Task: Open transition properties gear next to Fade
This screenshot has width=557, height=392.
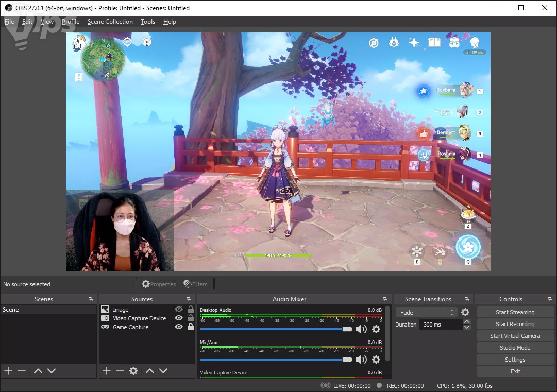Action: pyautogui.click(x=465, y=313)
